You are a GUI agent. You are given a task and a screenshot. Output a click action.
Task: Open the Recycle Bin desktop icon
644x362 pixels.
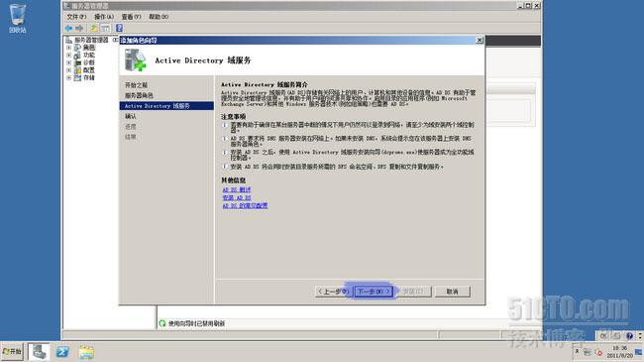(17, 18)
